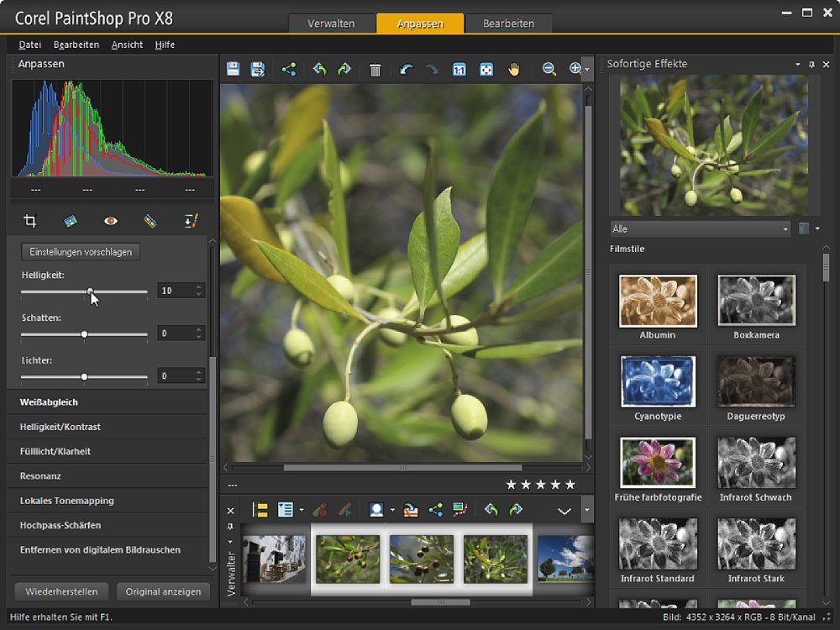This screenshot has height=630, width=840.
Task: Click the Lichter slider handle
Action: 84,377
